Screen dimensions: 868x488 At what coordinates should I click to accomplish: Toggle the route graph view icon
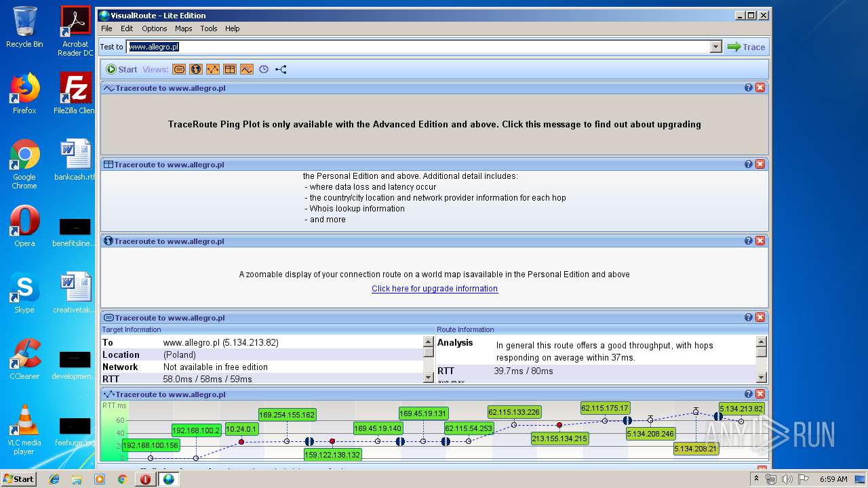coord(213,69)
